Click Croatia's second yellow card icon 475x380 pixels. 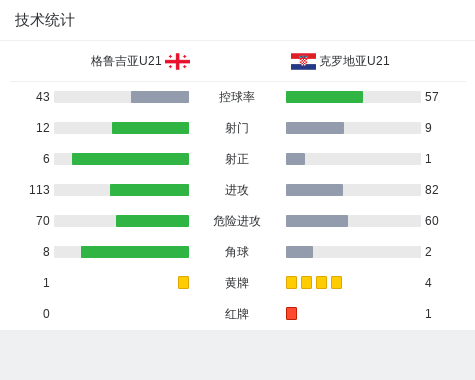(x=306, y=282)
